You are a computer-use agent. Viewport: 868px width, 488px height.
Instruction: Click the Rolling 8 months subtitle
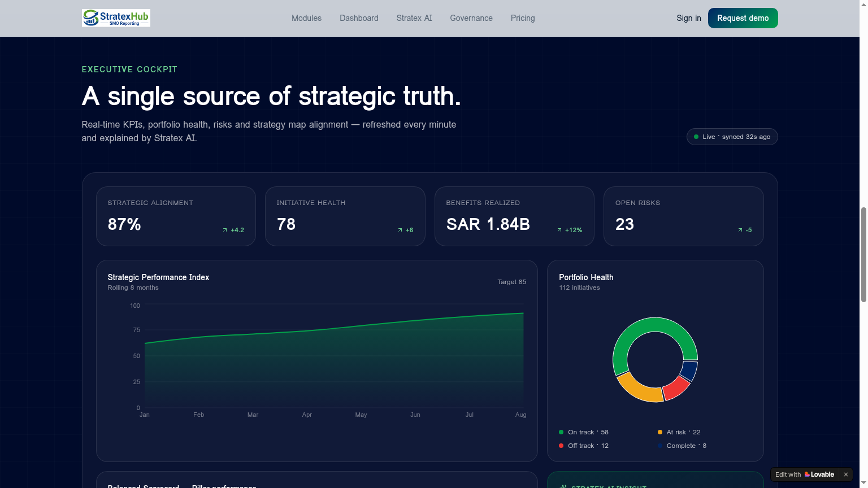pos(133,287)
